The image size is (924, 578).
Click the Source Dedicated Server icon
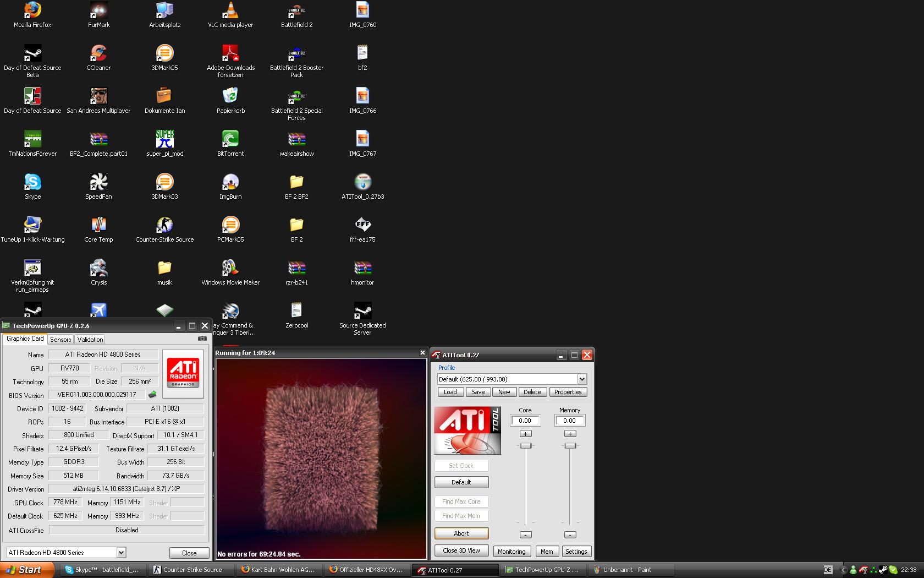click(362, 318)
